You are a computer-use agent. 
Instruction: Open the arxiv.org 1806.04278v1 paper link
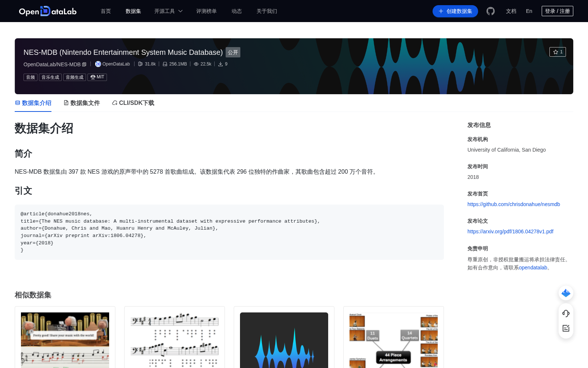click(510, 231)
